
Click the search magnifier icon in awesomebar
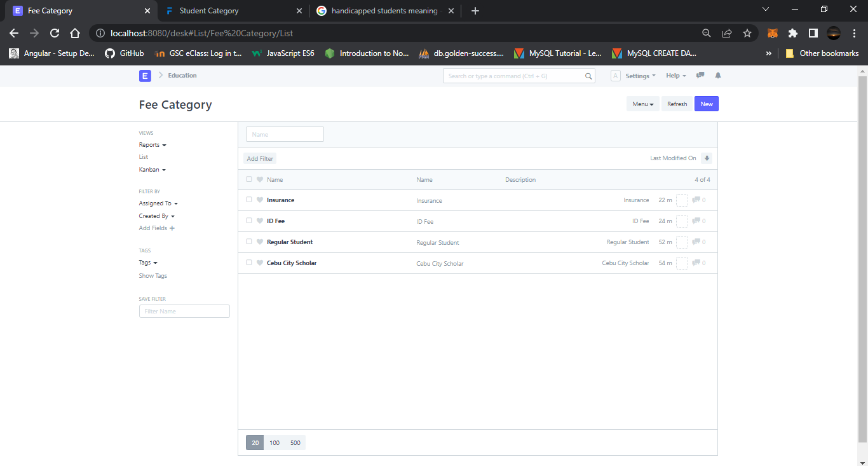588,76
